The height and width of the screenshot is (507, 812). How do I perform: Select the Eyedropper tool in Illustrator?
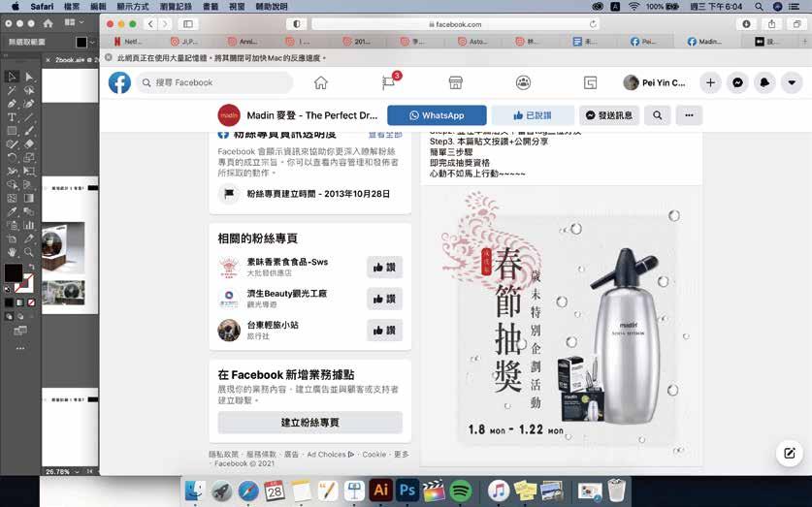[x=12, y=211]
